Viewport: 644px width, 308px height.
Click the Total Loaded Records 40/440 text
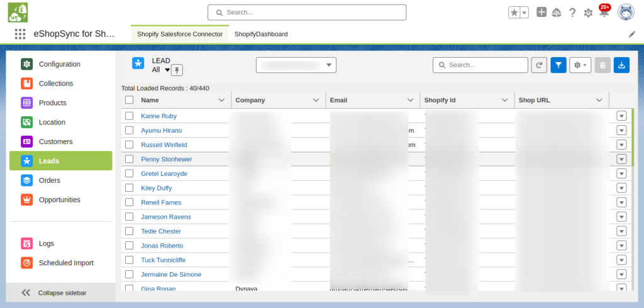tap(165, 88)
